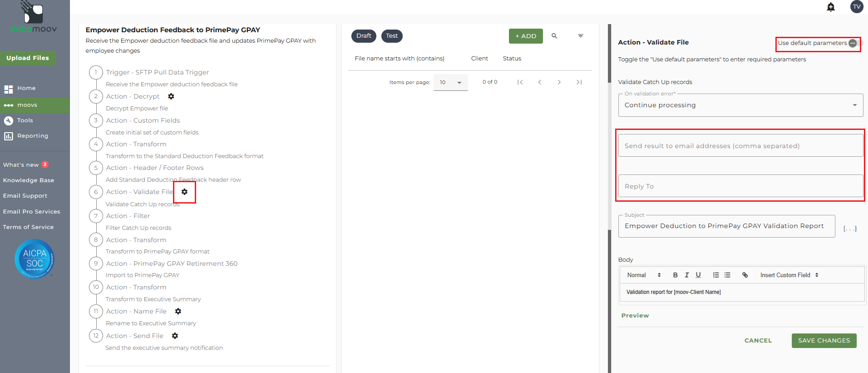Go to previous page of results
868x373 pixels.
point(540,82)
